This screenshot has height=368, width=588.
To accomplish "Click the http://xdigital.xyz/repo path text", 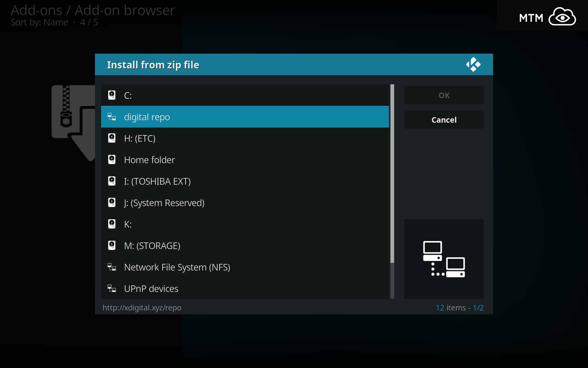I will point(142,308).
